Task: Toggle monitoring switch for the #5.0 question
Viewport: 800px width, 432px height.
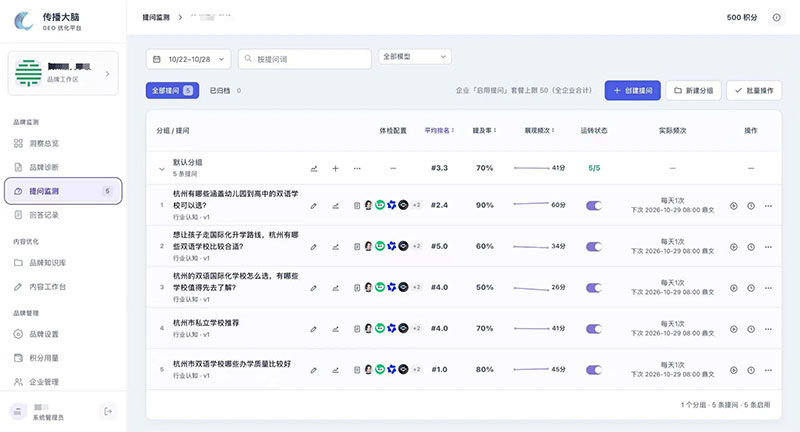Action: [594, 247]
